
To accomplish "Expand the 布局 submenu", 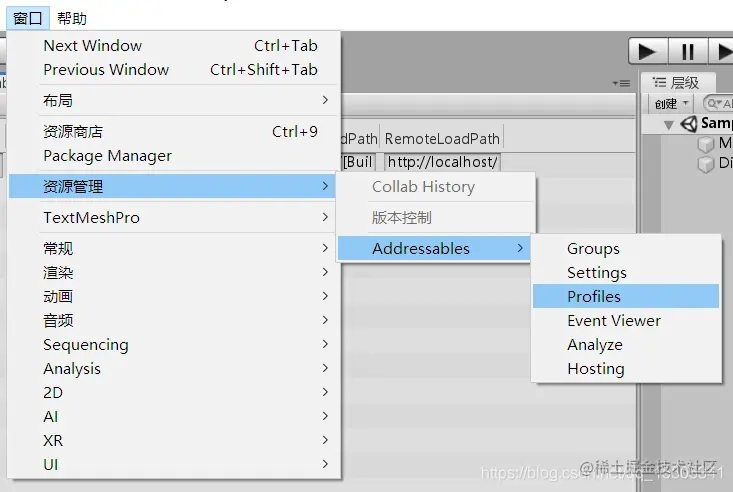I will click(174, 100).
